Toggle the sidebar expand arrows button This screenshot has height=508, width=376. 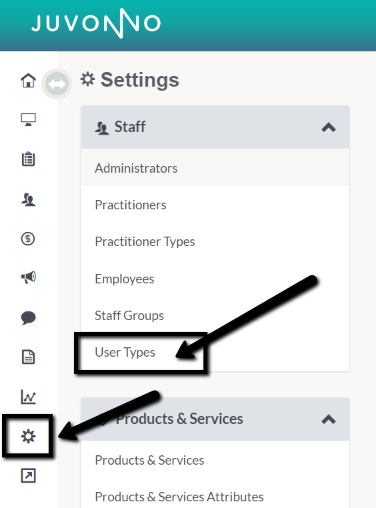pos(57,84)
